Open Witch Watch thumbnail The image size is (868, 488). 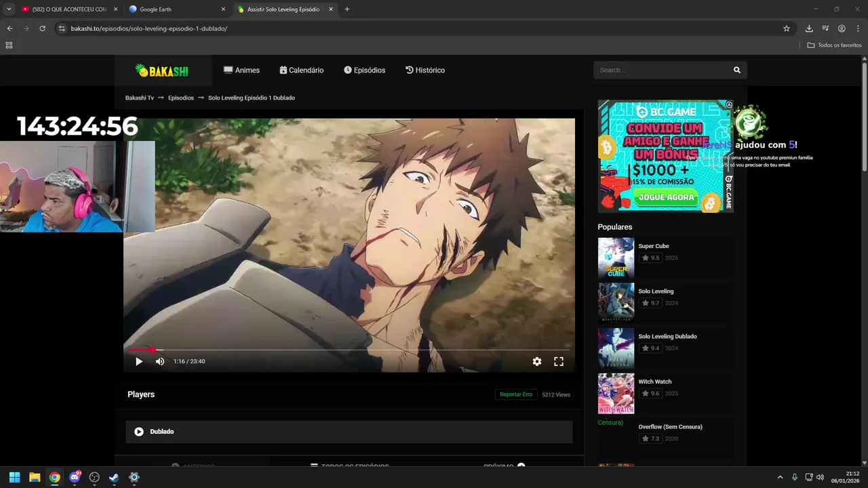point(616,394)
